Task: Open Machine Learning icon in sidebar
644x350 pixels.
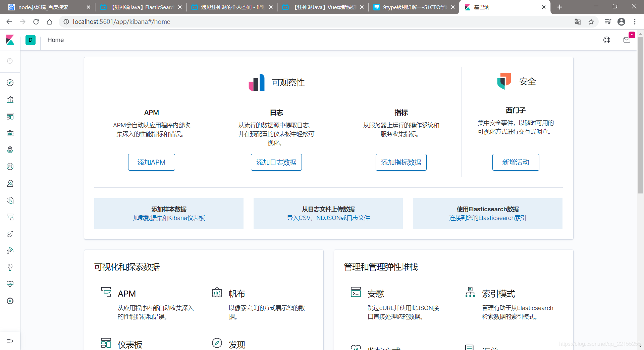Action: (10, 167)
